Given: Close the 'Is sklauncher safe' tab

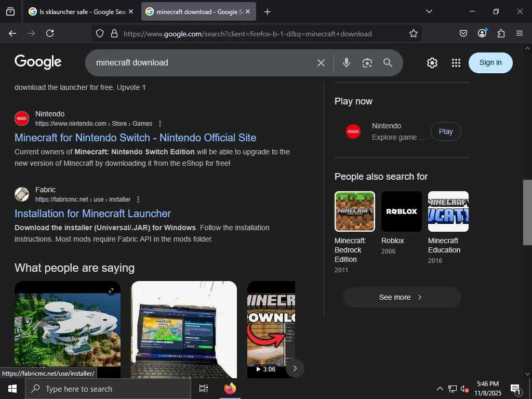Looking at the screenshot, I should click(x=131, y=11).
